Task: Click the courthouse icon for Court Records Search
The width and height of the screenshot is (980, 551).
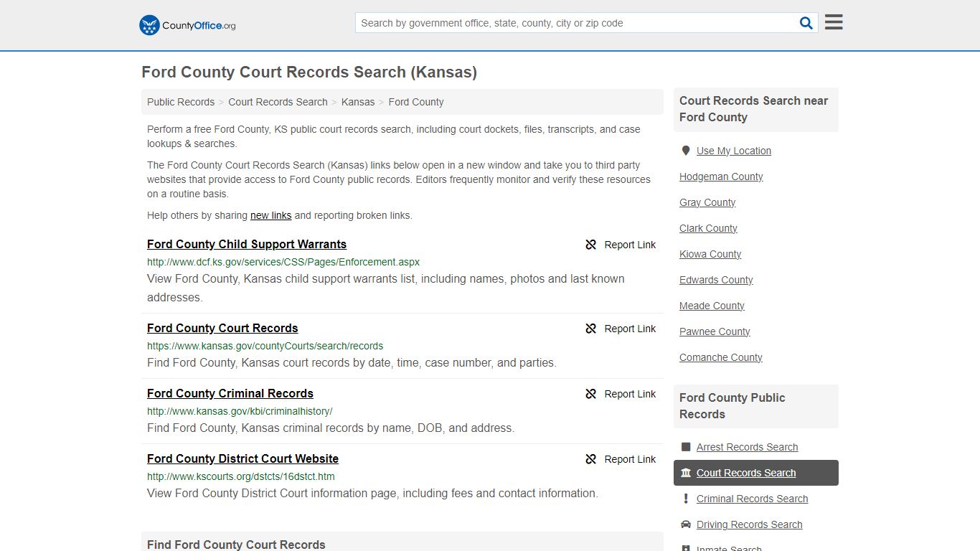Action: coord(686,473)
